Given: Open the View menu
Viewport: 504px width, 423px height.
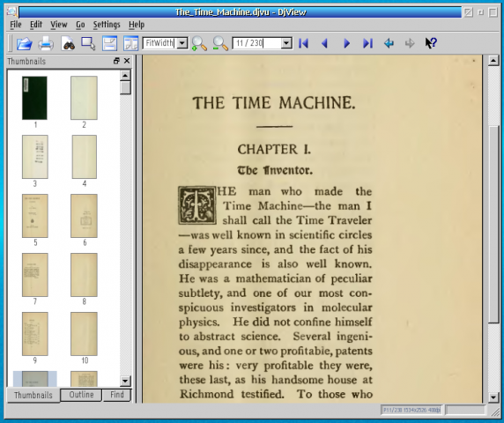Looking at the screenshot, I should point(59,25).
